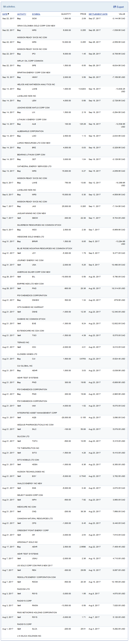Sort by the Settlement Date header

tap(98, 14)
